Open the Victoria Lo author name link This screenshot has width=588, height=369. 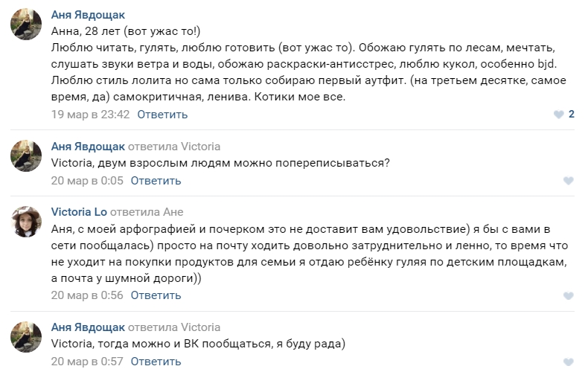(x=79, y=212)
